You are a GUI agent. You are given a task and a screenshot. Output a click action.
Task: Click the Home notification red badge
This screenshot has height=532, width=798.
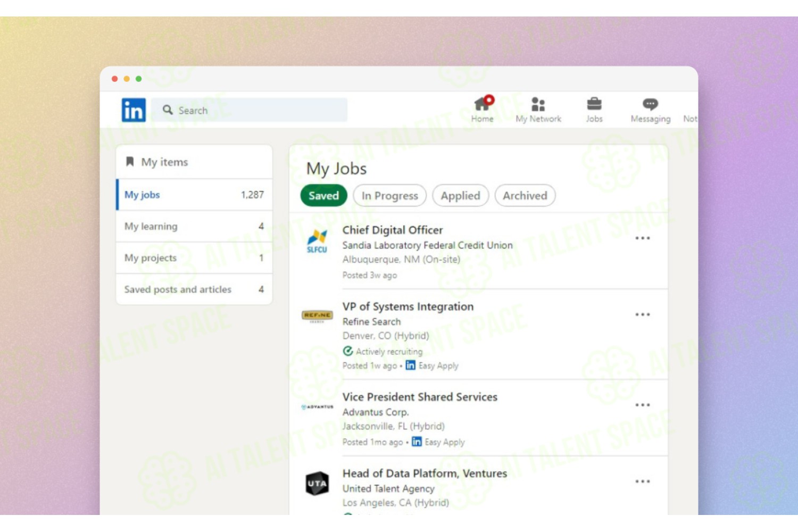pos(489,99)
